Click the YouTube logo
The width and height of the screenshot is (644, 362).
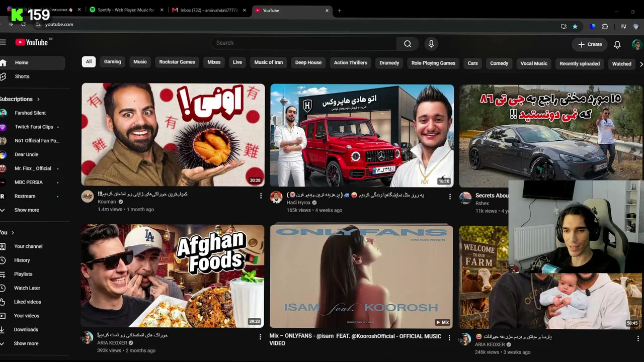(x=32, y=42)
